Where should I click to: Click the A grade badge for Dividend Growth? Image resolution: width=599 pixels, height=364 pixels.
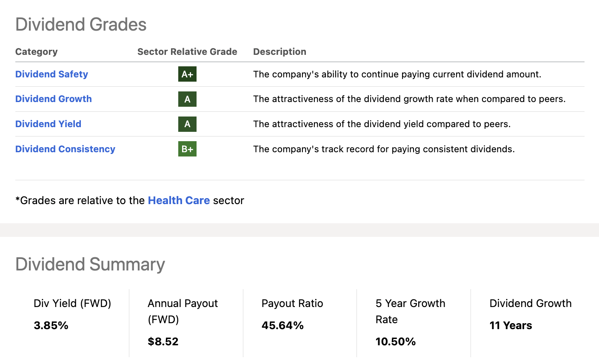point(187,99)
